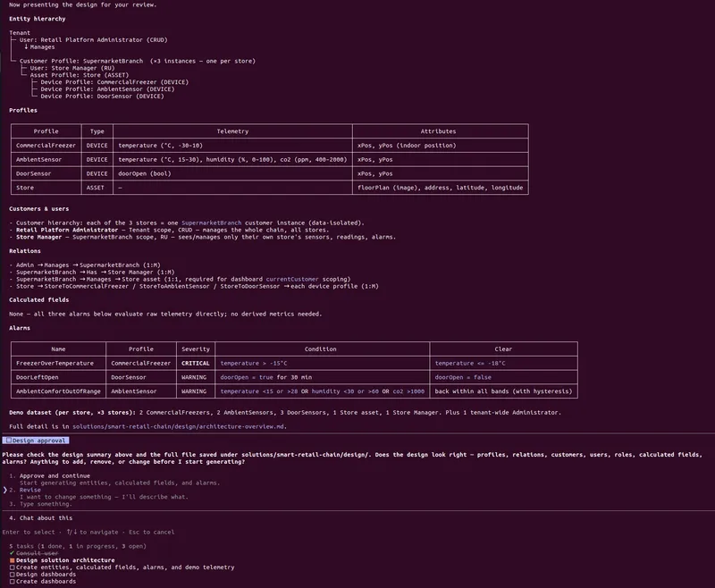
Task: Click the "doorOpen (bool)" telemetry cell
Action: pos(145,173)
